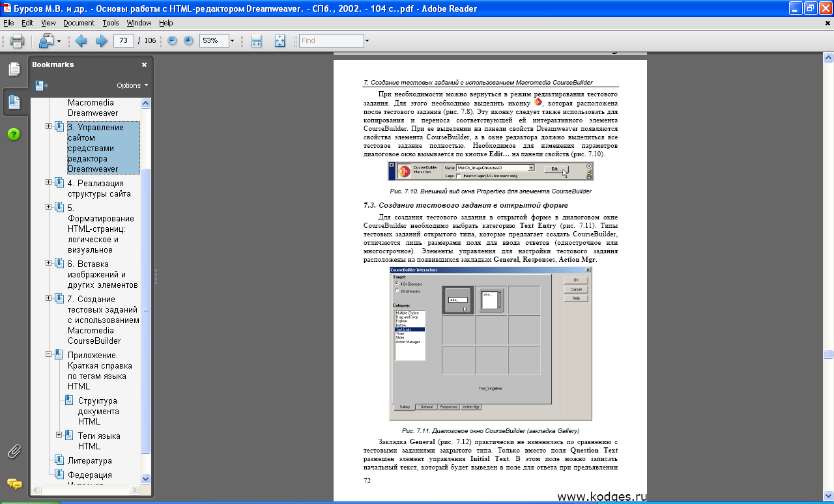Click the document vertical scrollbar thumb
834x504 pixels.
click(828, 355)
